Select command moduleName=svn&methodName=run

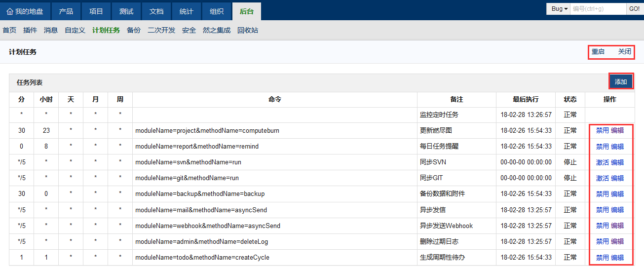point(188,162)
